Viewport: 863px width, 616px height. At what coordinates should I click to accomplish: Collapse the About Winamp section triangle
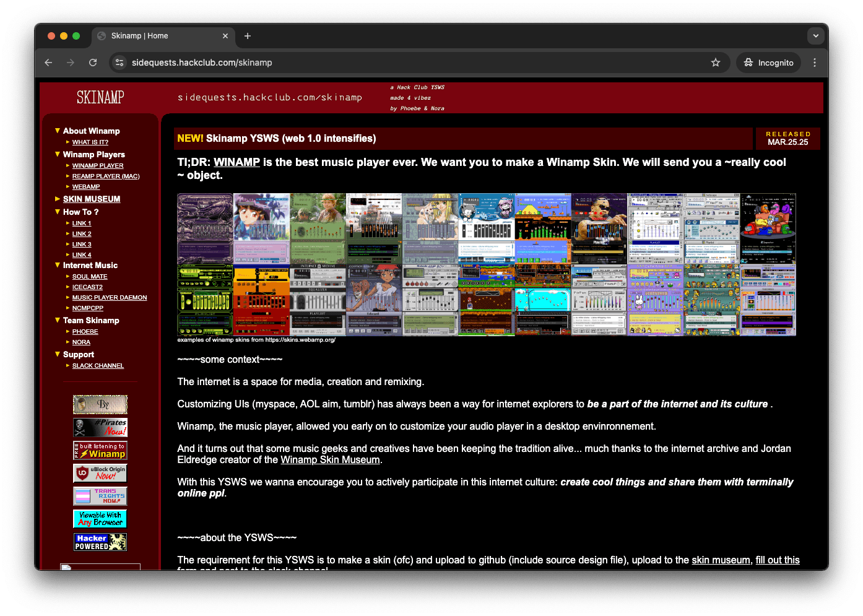[58, 131]
